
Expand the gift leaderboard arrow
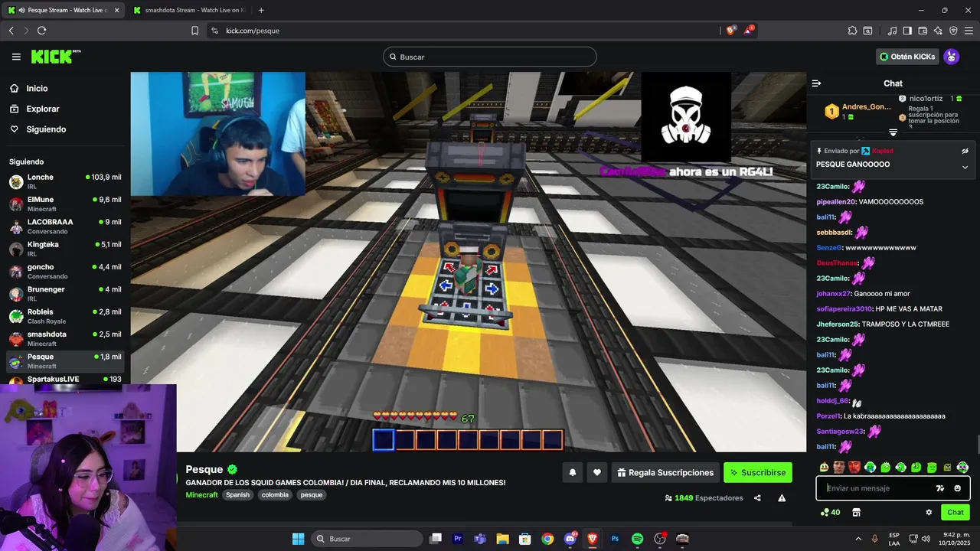click(893, 133)
